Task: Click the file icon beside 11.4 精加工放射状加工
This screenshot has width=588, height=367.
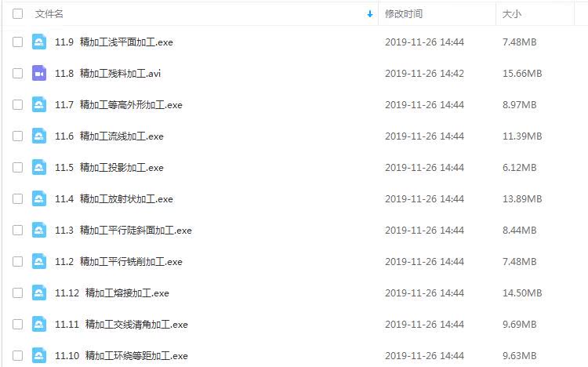Action: [x=39, y=199]
